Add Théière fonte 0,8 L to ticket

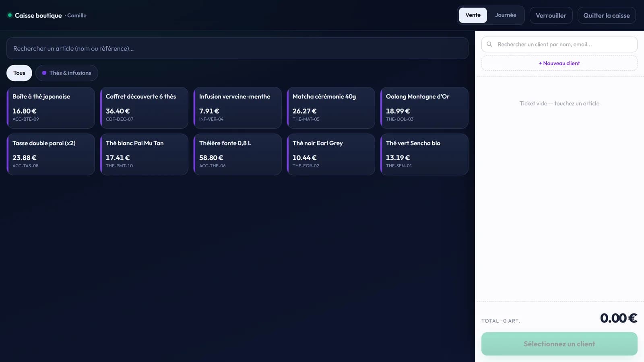pyautogui.click(x=237, y=154)
